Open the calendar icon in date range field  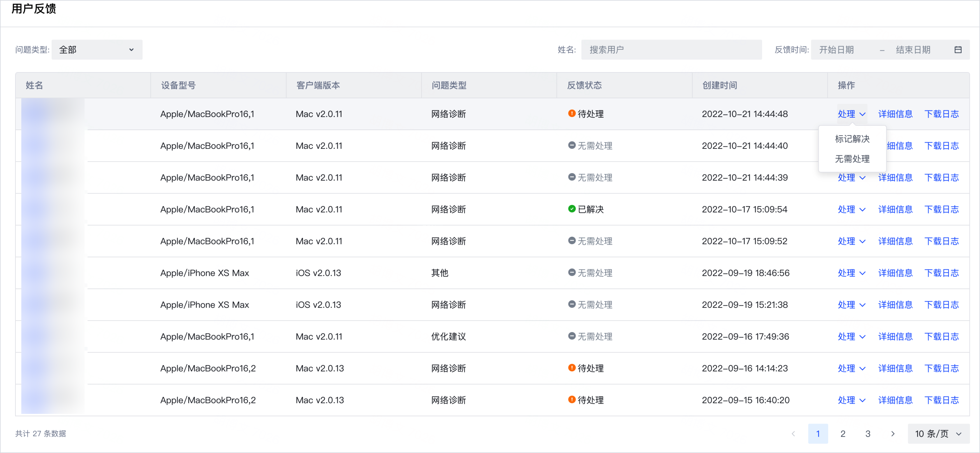pyautogui.click(x=958, y=50)
